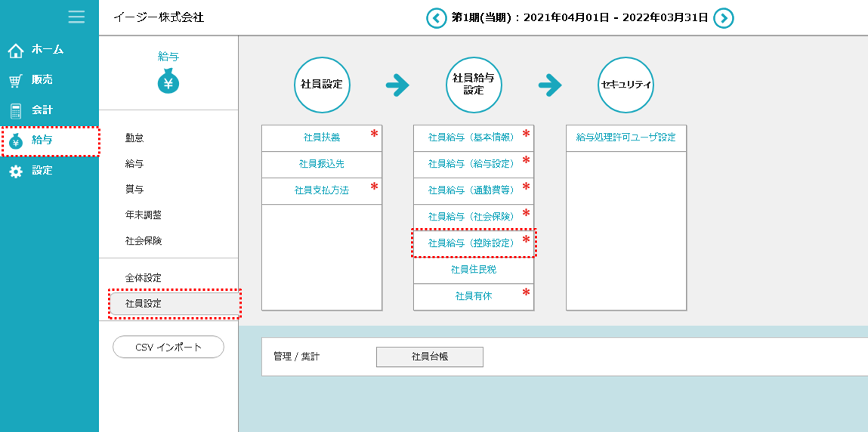This screenshot has width=868, height=432.
Task: Click the 社員設定 circle icon
Action: [x=322, y=85]
